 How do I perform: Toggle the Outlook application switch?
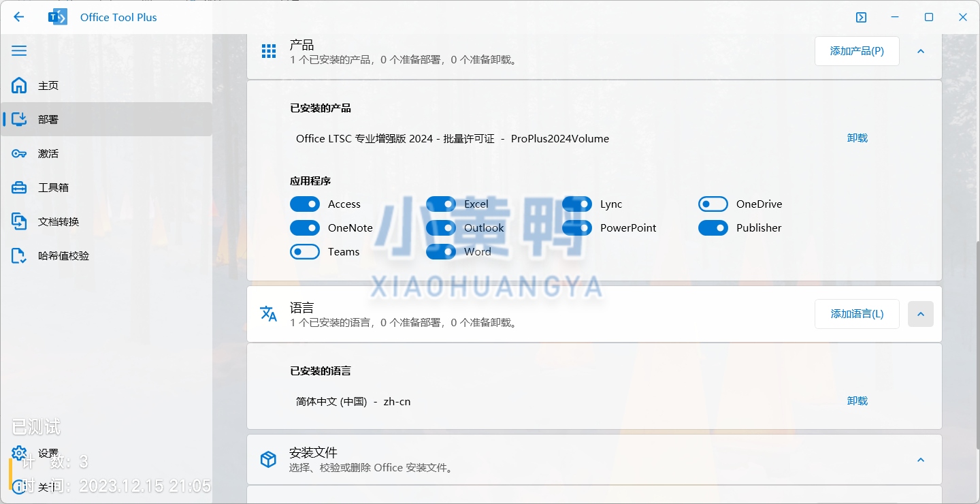(x=441, y=228)
